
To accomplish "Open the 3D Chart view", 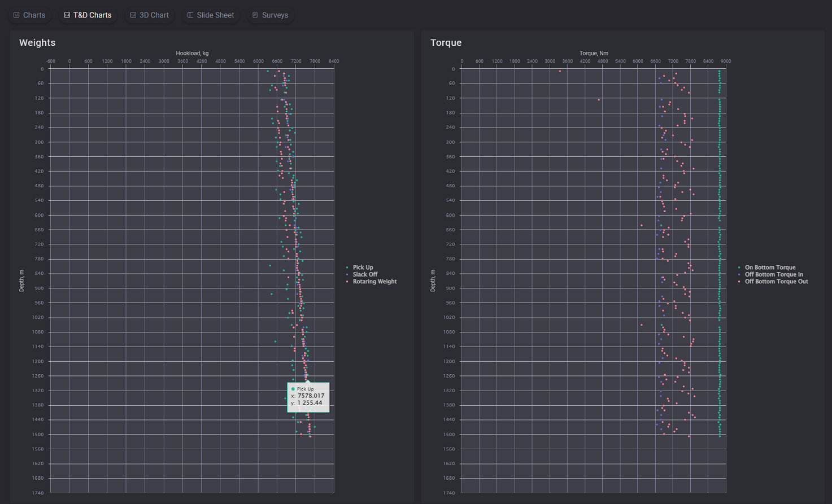I will 149,15.
